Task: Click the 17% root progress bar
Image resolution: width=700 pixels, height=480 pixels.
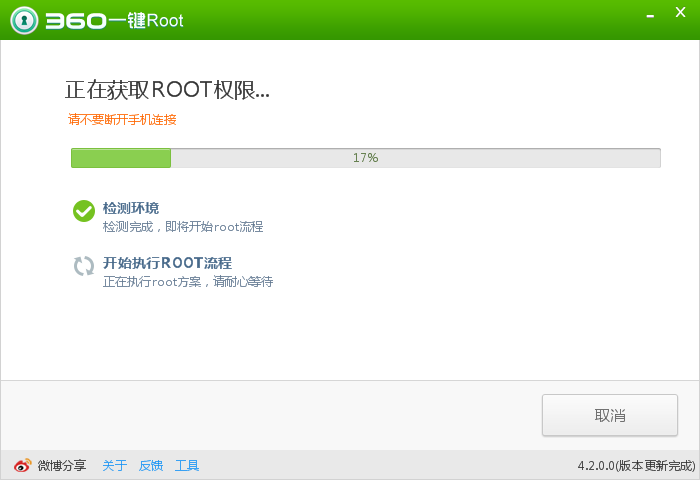Action: pos(366,158)
